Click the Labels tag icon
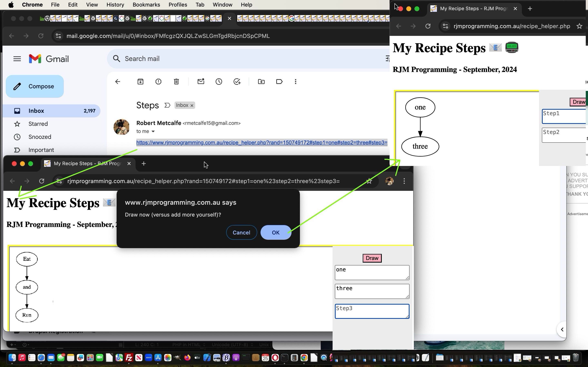Screen dimensions: 588x367 (279, 82)
